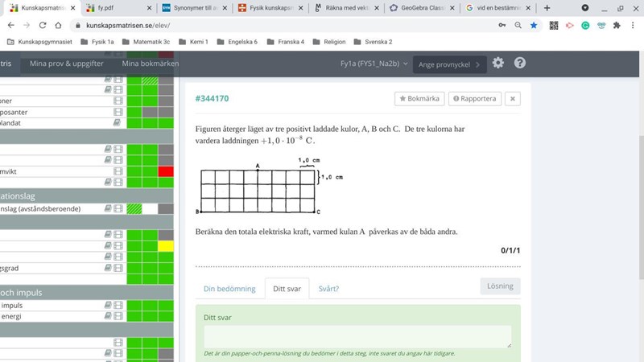Open the saved passwords key icon
The image size is (644, 362).
click(x=502, y=25)
